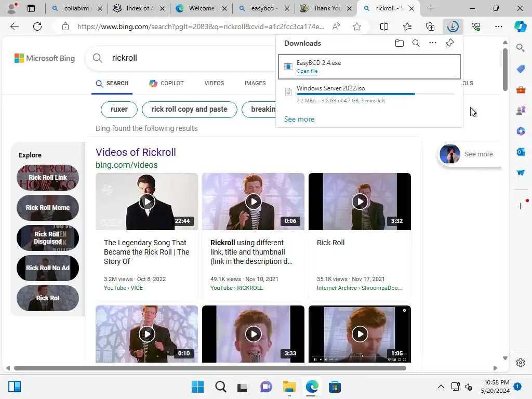Open Microsoft Store from taskbar
This screenshot has height=399, width=532.
(335, 387)
